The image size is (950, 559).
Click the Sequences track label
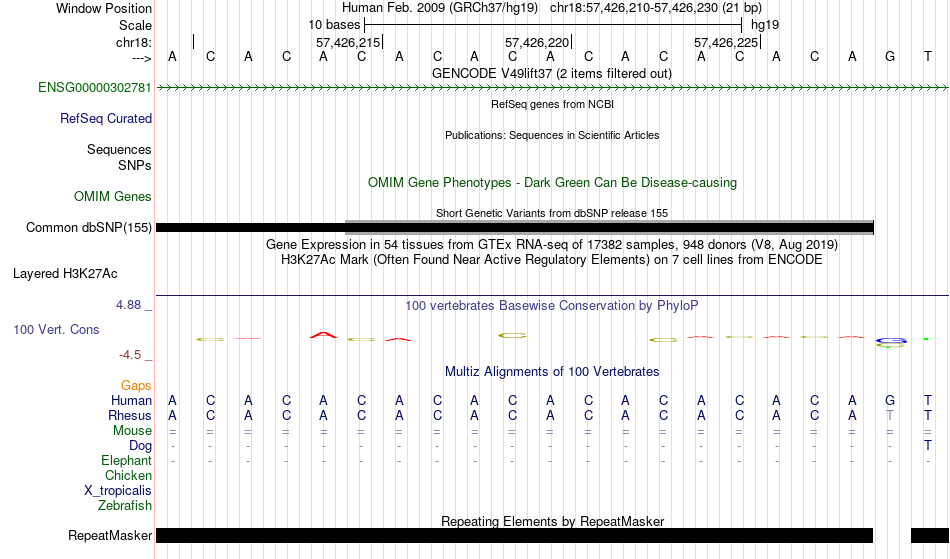point(119,150)
